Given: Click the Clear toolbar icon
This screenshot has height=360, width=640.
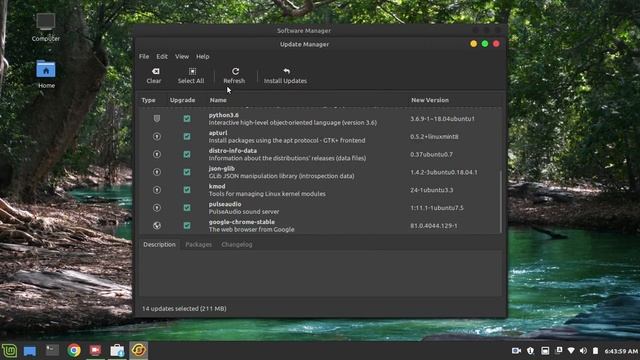Looking at the screenshot, I should [156, 71].
